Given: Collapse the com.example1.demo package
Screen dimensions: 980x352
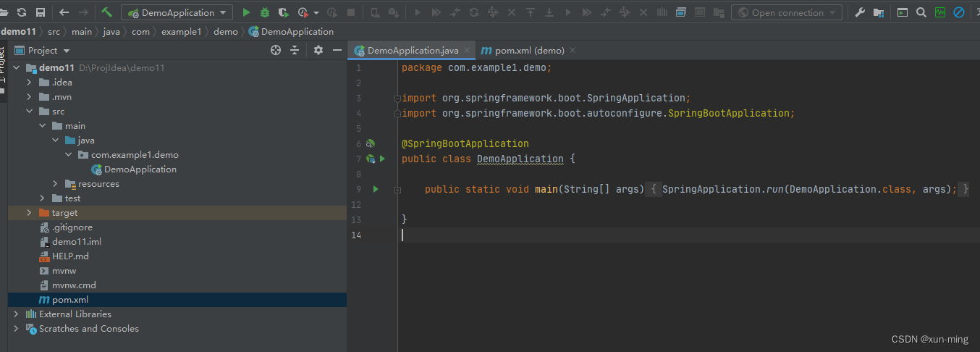Looking at the screenshot, I should (x=69, y=155).
